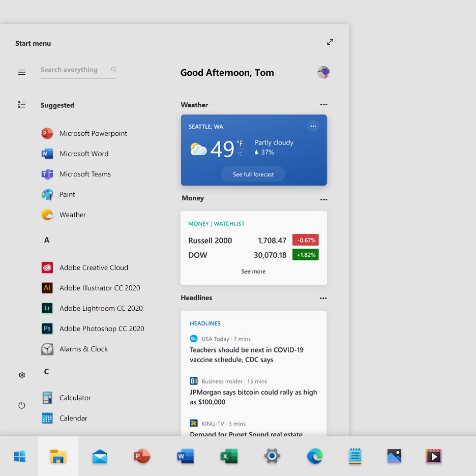Open Teachers COVID-19 vaccine headline

pos(247,354)
